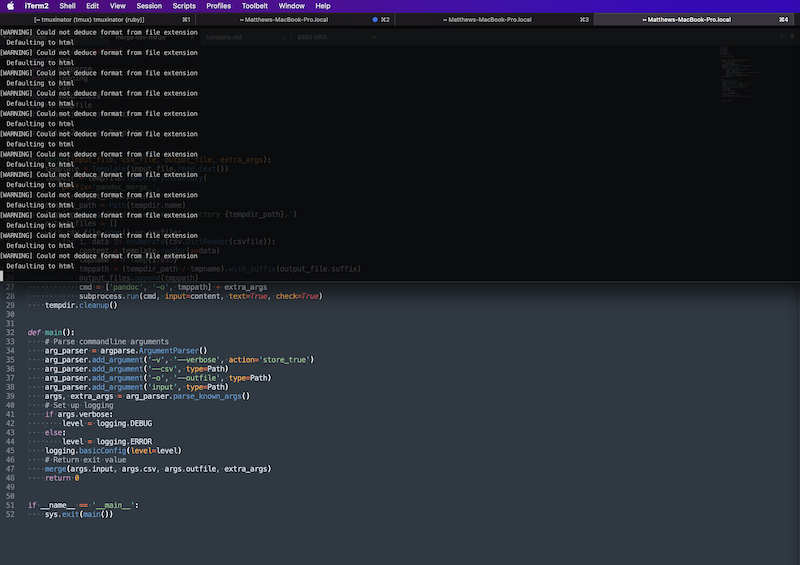The height and width of the screenshot is (565, 800).
Task: Open the Profiles menu
Action: coord(218,6)
